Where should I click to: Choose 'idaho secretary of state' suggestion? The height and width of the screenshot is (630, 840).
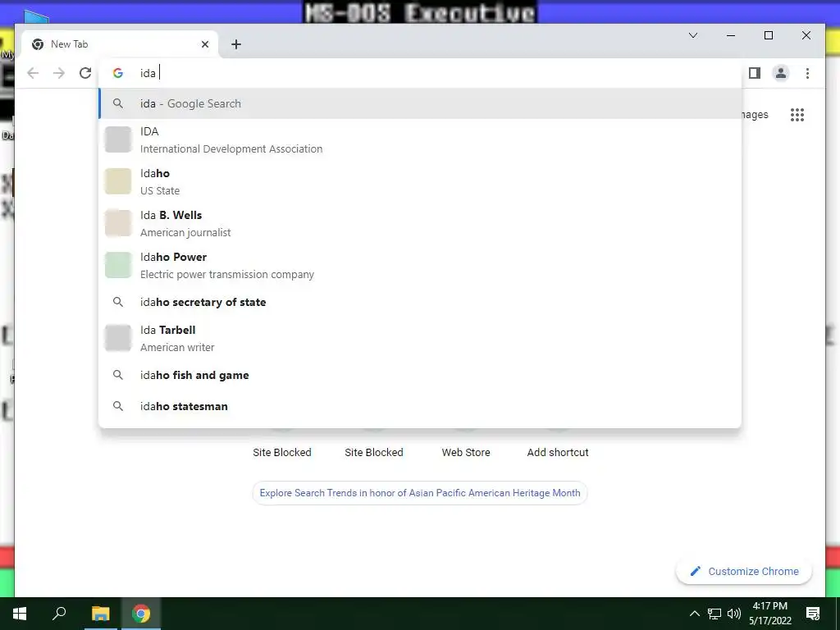(x=420, y=302)
